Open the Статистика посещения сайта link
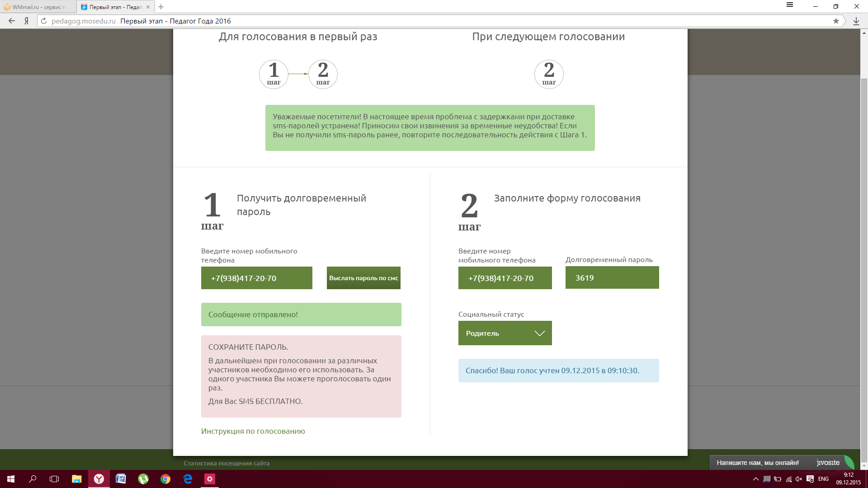868x488 pixels. click(226, 463)
